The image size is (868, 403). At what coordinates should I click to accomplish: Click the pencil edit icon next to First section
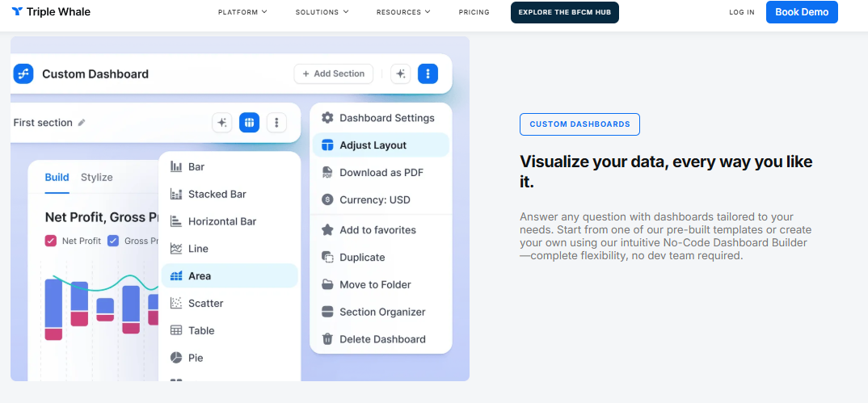point(82,123)
